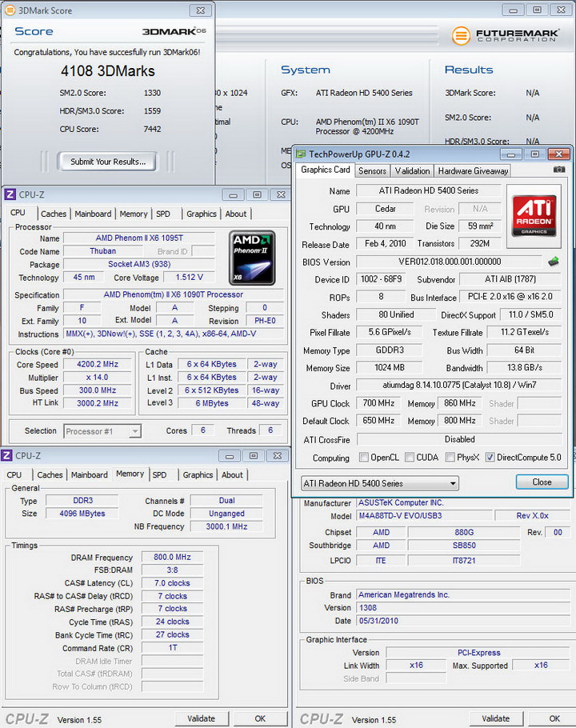The height and width of the screenshot is (728, 576).
Task: Click the Multiplier x 14.0 value
Action: (x=97, y=378)
